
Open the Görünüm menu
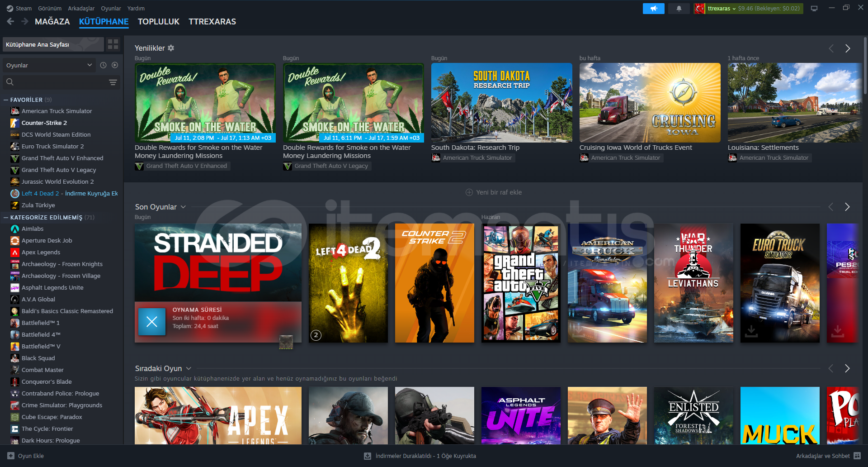[x=50, y=8]
